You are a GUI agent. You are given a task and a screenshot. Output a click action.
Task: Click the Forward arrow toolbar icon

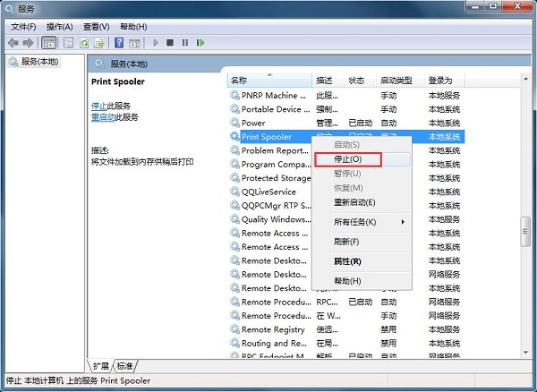(28, 43)
